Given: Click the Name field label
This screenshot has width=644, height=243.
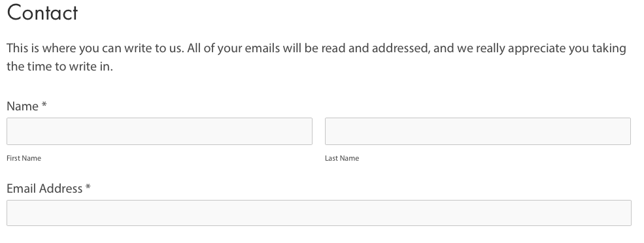Looking at the screenshot, I should 23,106.
